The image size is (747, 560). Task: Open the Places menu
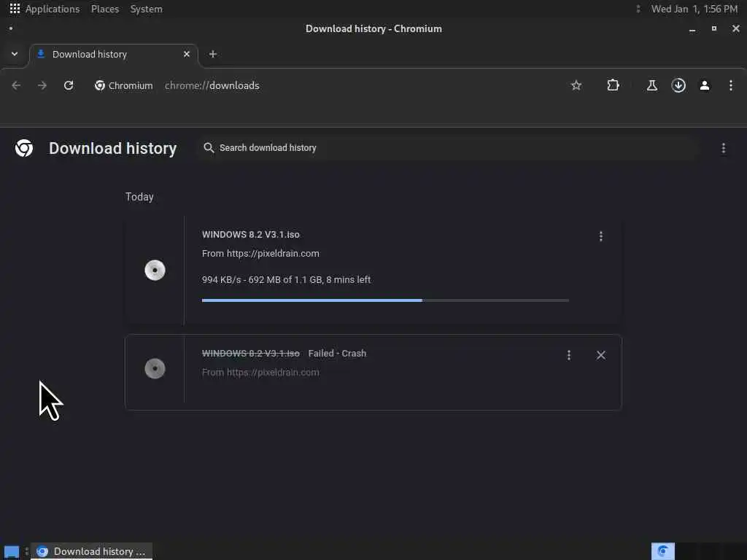tap(105, 9)
